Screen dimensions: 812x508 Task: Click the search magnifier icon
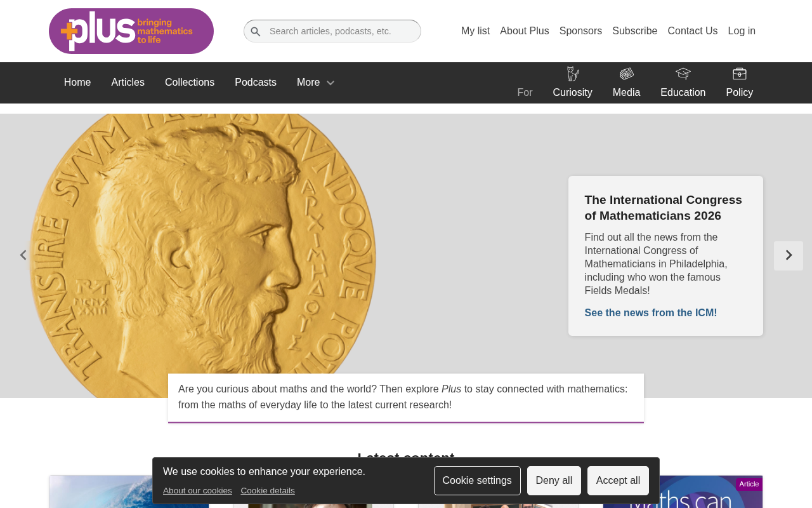click(x=255, y=32)
